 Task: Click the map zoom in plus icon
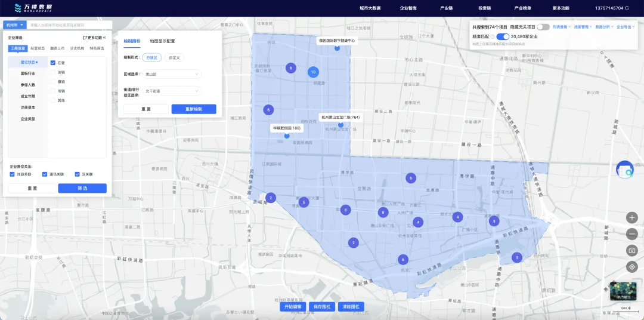point(631,217)
